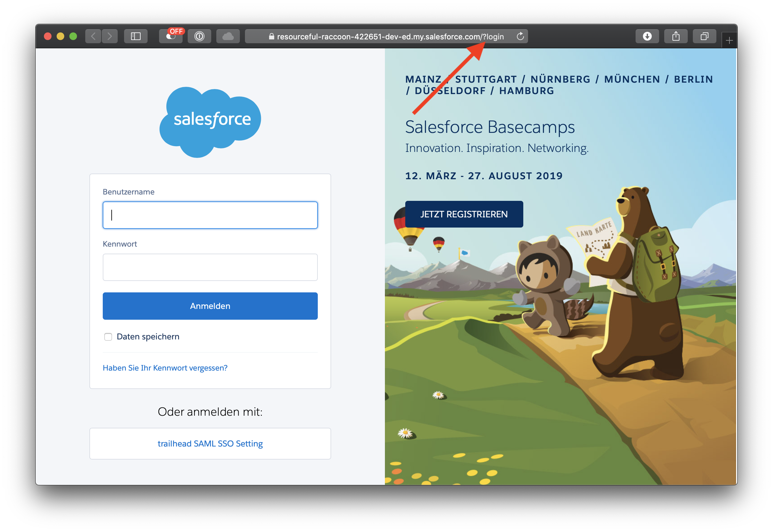Click the JETZT REGISTRIEREN button
773x532 pixels.
[464, 214]
